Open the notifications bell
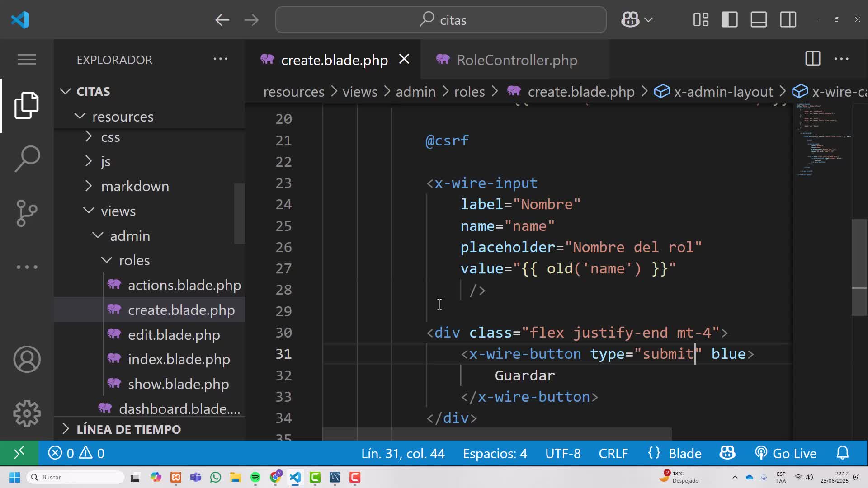Image resolution: width=868 pixels, height=488 pixels. coord(843,453)
